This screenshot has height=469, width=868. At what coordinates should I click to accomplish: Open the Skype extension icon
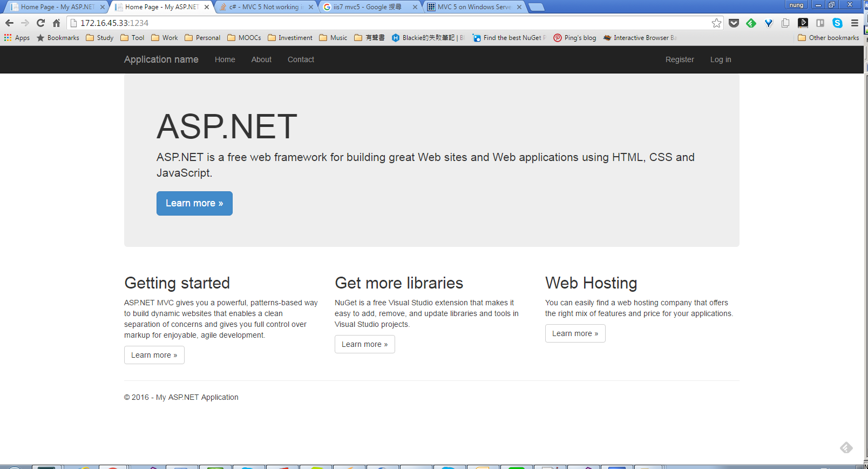click(837, 23)
